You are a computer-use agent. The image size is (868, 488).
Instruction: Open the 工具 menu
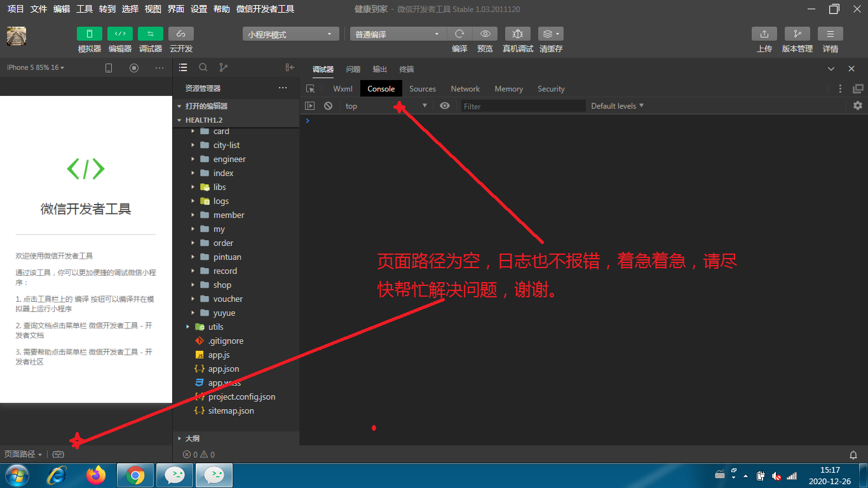(x=85, y=9)
